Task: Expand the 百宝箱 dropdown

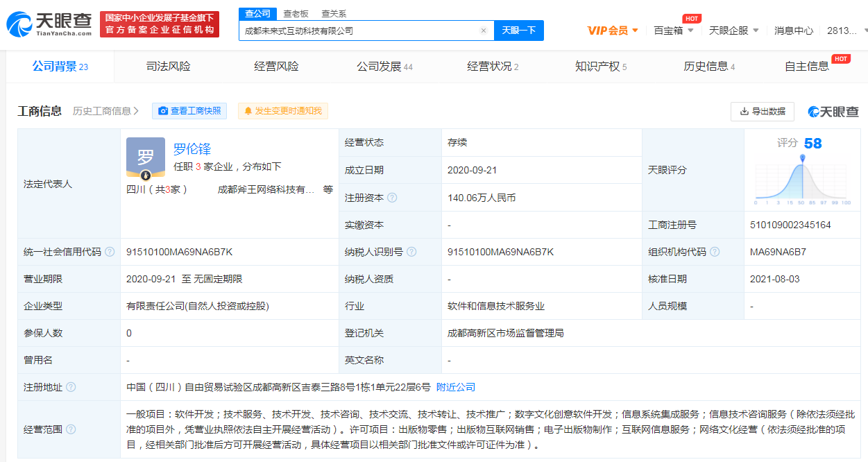Action: [673, 31]
